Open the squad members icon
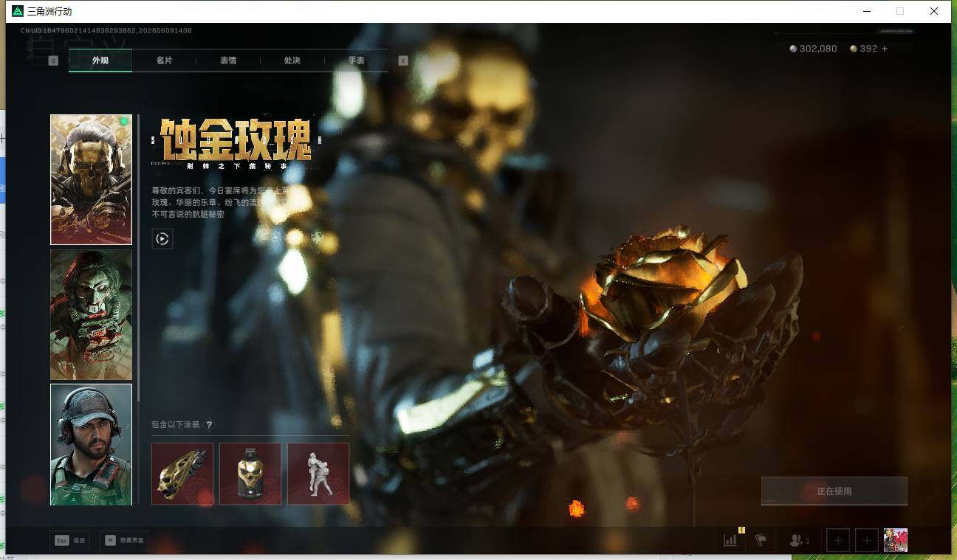The width and height of the screenshot is (957, 560). (799, 540)
